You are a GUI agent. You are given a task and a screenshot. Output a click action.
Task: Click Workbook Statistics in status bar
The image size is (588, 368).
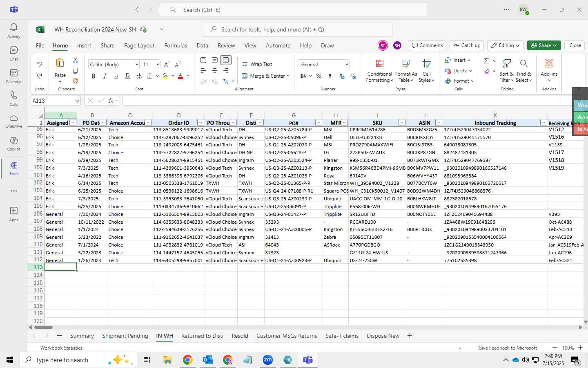click(61, 348)
